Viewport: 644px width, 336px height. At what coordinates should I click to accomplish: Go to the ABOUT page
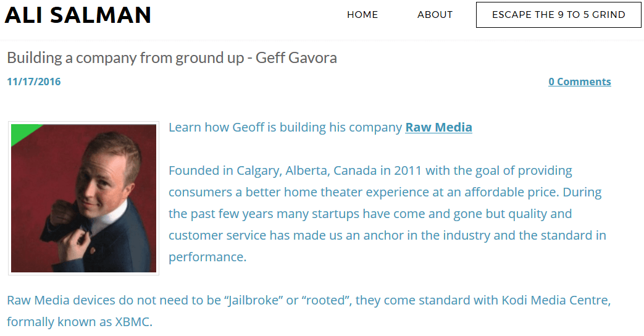[x=435, y=15]
